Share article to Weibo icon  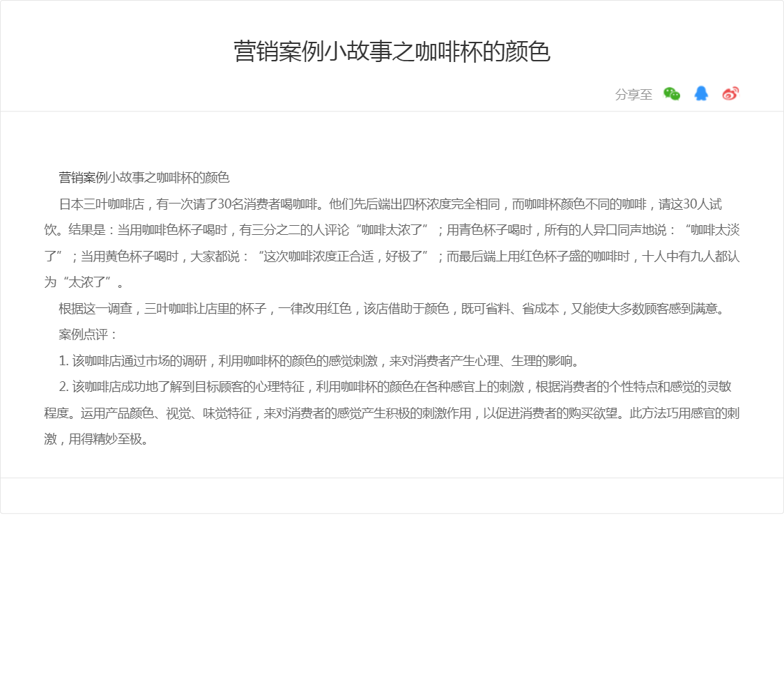pyautogui.click(x=730, y=93)
